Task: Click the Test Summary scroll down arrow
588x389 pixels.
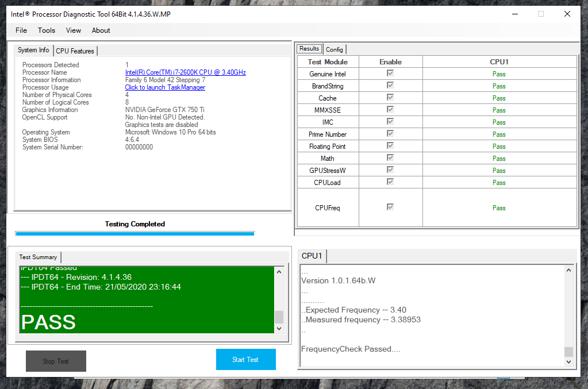Action: point(279,329)
